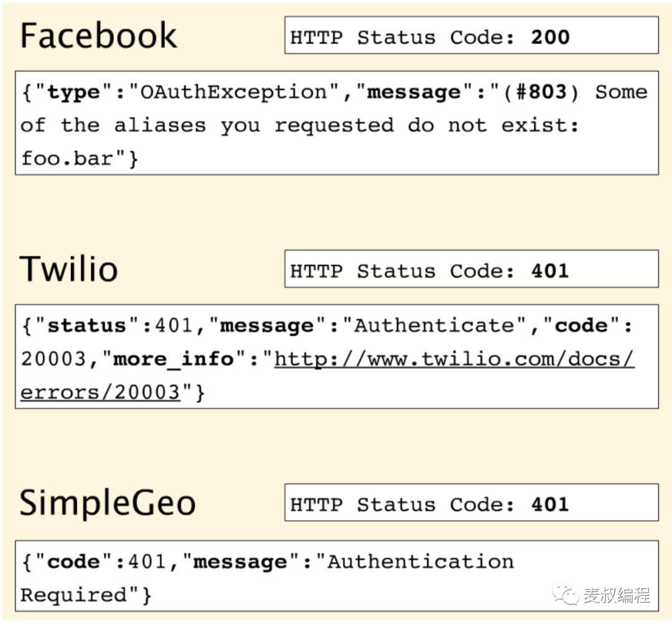Click the "20003," code value in Twilio JSON
Viewport: 672px width, 625px height.
[x=60, y=359]
